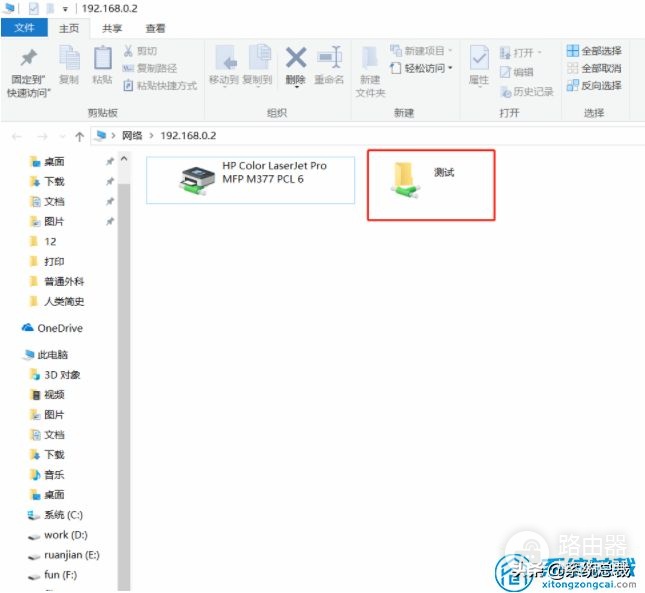Switch to the Share (共享) ribbon tab
The height and width of the screenshot is (593, 645).
click(112, 28)
